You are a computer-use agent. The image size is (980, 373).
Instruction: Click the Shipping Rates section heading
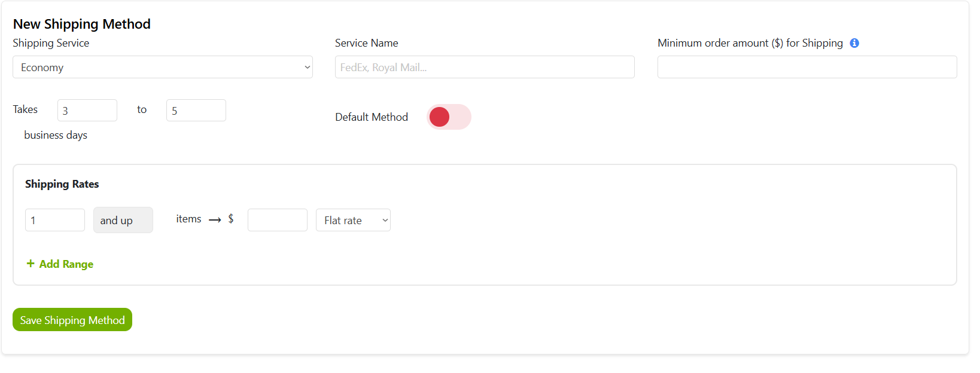pos(62,184)
